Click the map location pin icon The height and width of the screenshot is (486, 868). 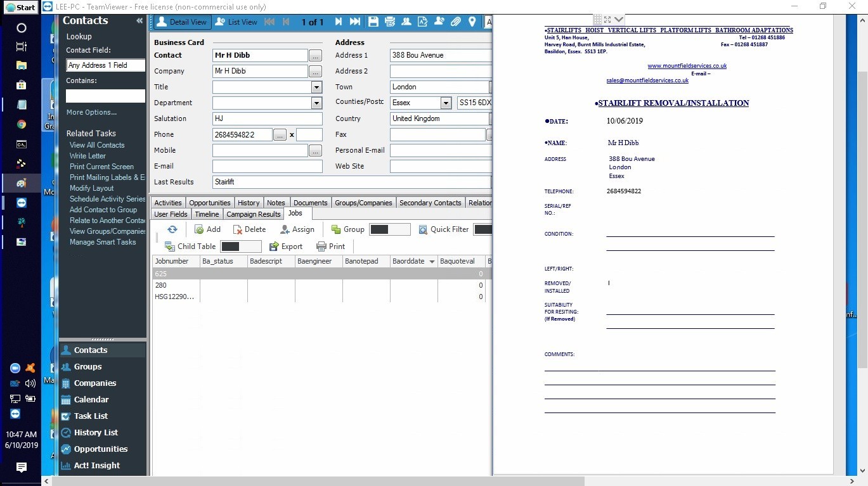click(x=472, y=22)
